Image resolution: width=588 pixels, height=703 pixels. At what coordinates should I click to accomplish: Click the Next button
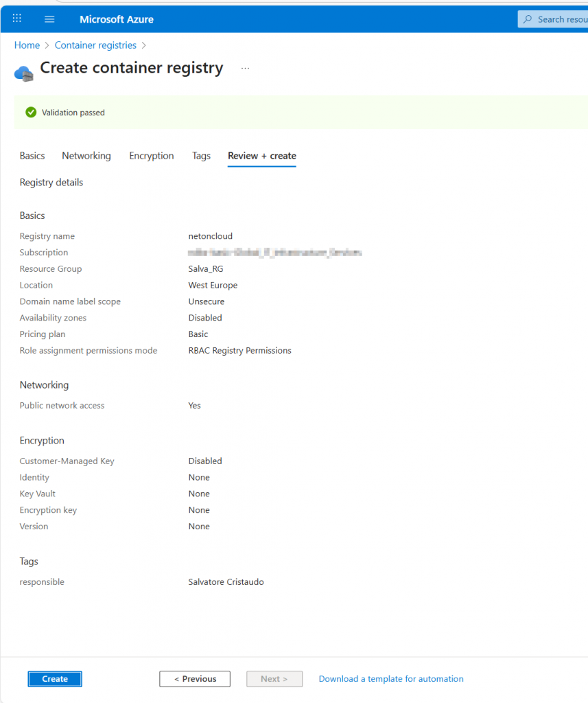pyautogui.click(x=274, y=679)
